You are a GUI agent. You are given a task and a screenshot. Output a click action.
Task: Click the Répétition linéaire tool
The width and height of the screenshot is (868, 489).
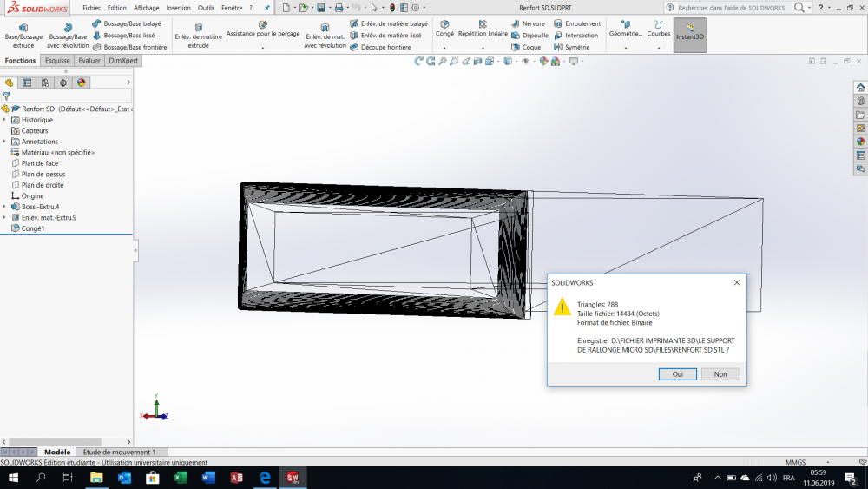[x=483, y=29]
